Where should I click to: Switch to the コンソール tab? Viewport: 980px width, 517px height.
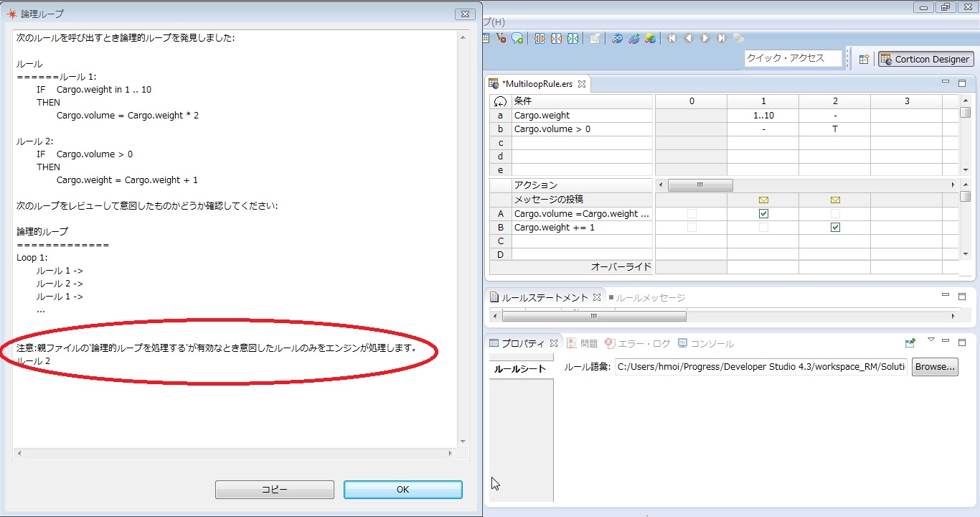(x=706, y=344)
